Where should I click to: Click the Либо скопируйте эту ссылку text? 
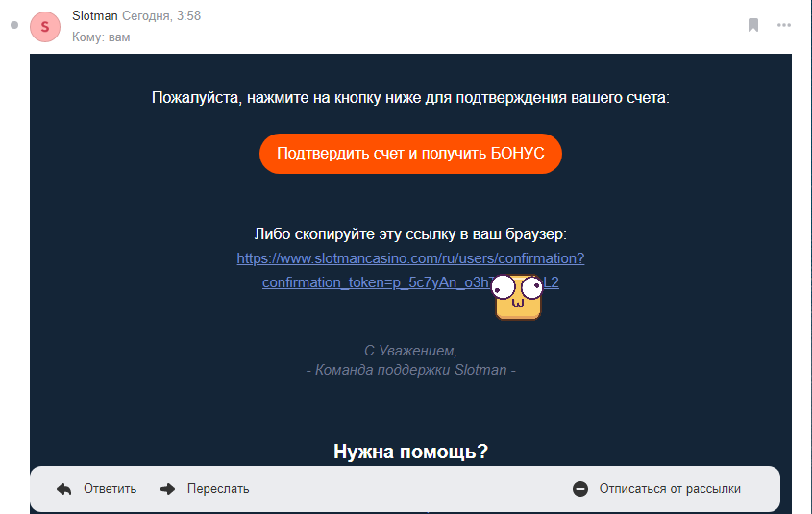click(x=410, y=234)
